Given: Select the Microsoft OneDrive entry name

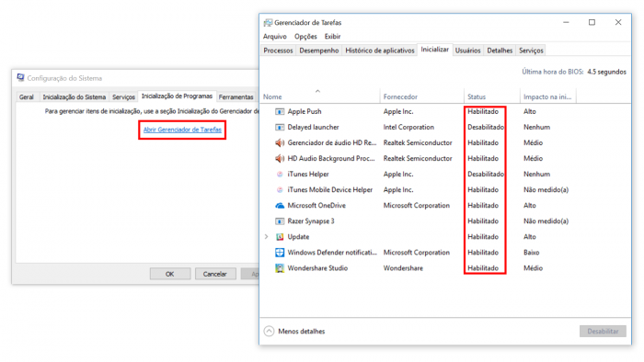Looking at the screenshot, I should (x=316, y=206).
